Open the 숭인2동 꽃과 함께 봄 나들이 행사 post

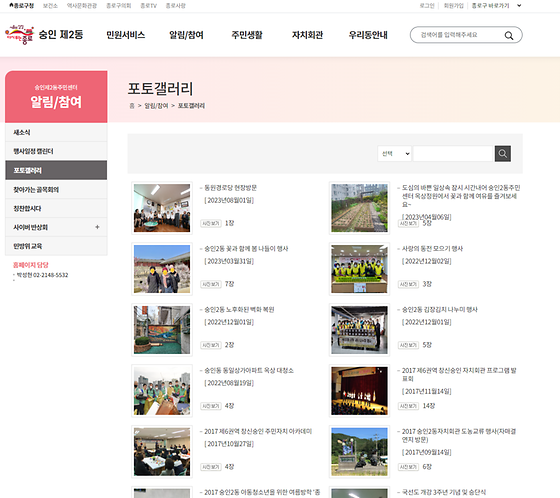click(x=246, y=249)
